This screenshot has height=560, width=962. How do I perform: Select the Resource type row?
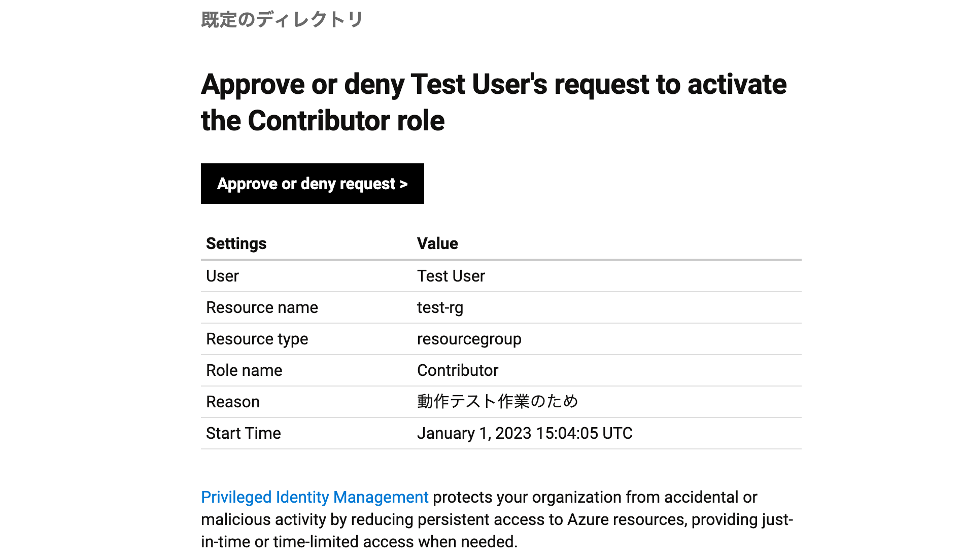pos(257,339)
